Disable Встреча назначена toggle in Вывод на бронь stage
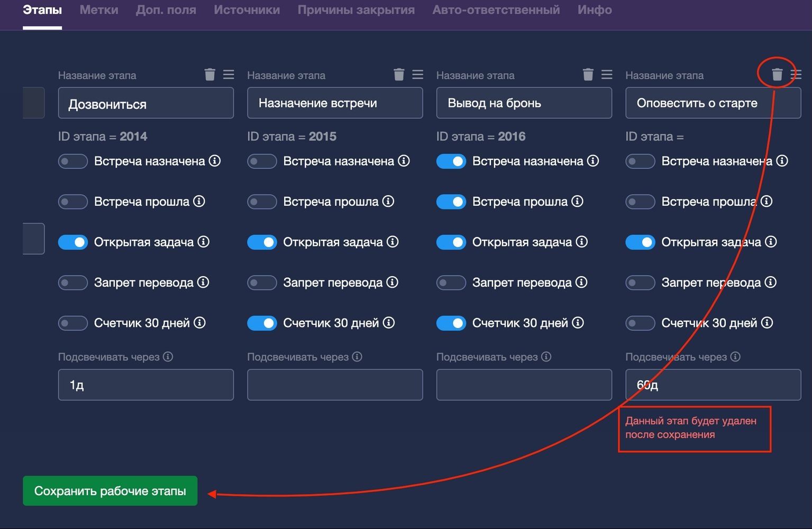This screenshot has height=529, width=812. [451, 161]
